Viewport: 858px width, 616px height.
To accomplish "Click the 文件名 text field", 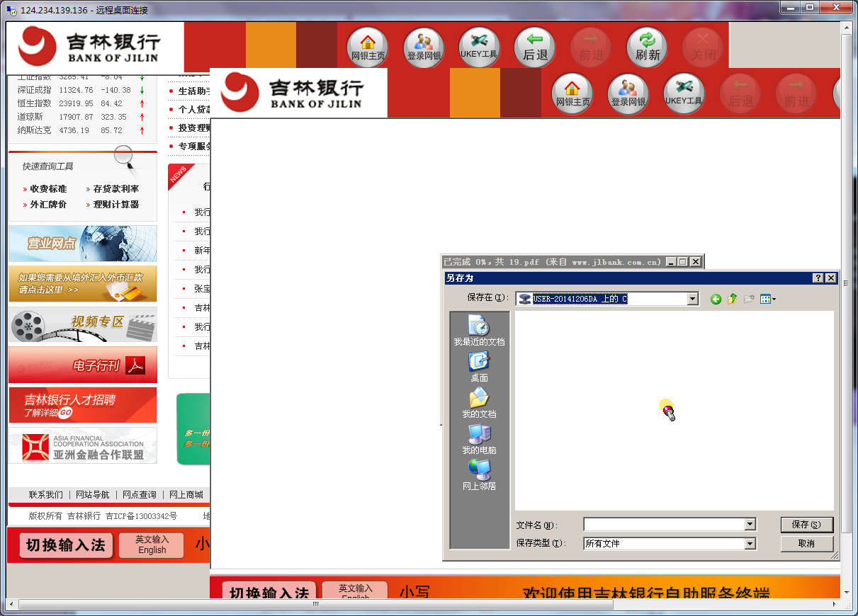I will pyautogui.click(x=664, y=525).
